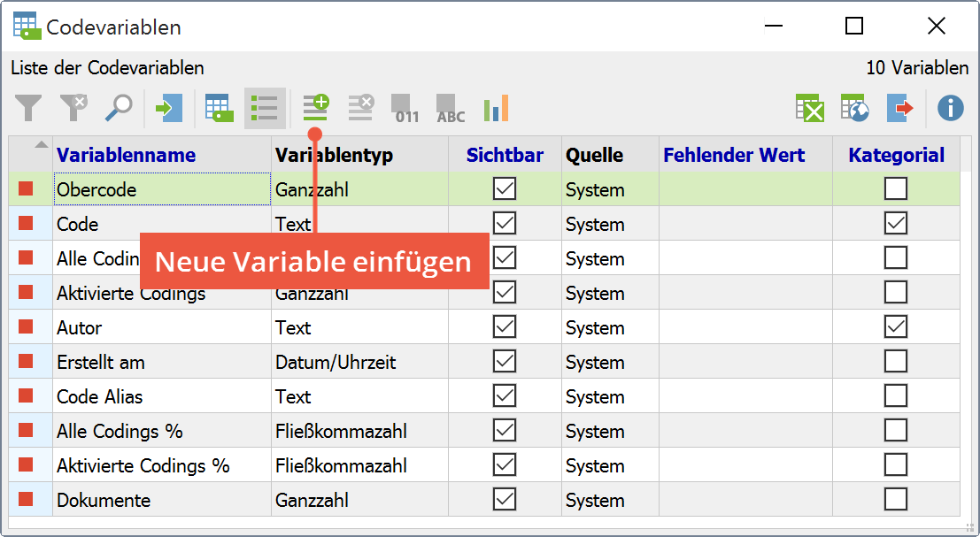980x537 pixels.
Task: Select the Aktivierte Codings % variable name
Action: tap(143, 466)
